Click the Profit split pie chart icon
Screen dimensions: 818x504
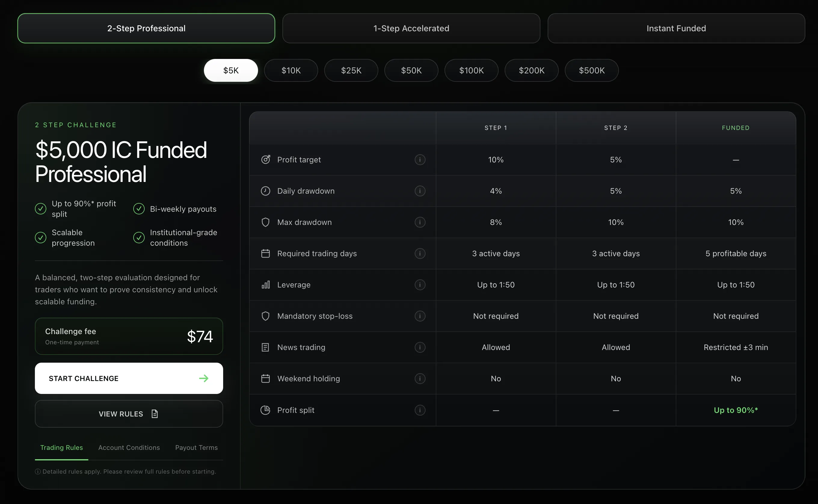tap(265, 410)
